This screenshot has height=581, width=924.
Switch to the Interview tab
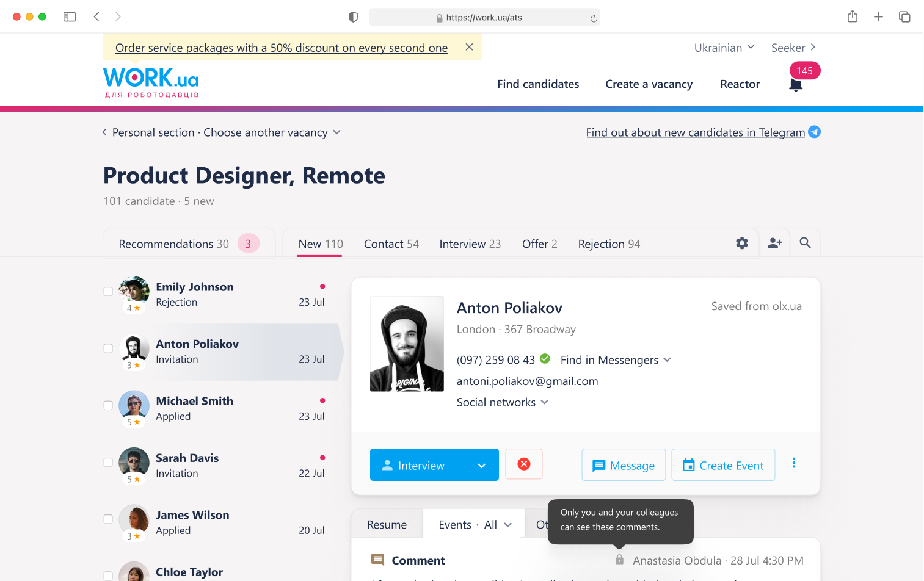tap(470, 244)
